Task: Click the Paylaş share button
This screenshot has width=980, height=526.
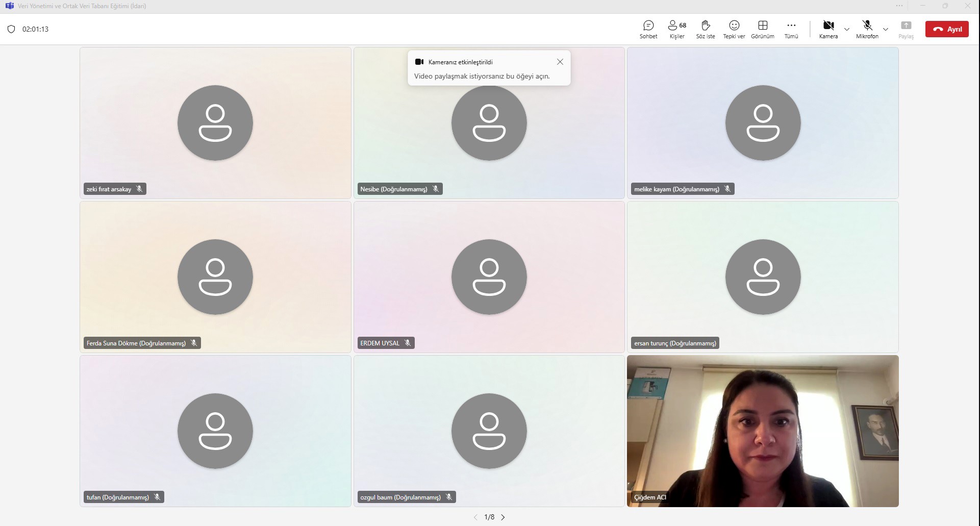Action: click(906, 30)
